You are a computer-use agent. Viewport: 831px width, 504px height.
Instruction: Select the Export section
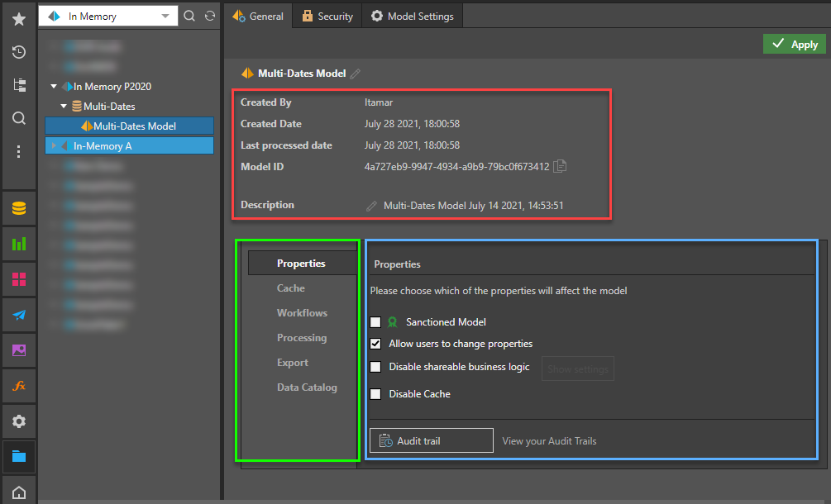click(x=293, y=363)
